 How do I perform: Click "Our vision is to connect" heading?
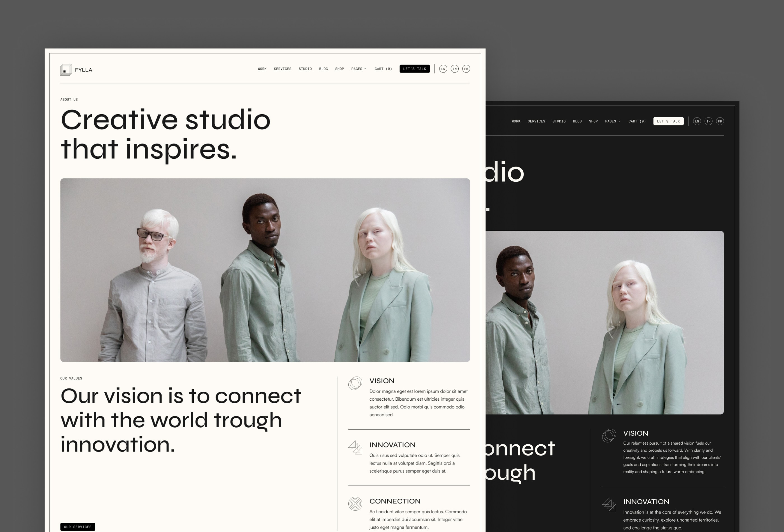(181, 420)
